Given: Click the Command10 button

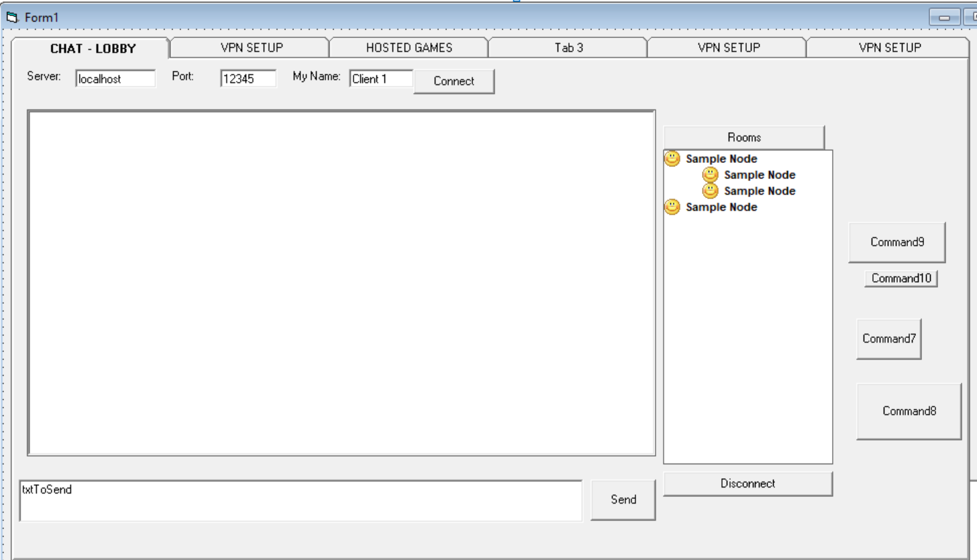Looking at the screenshot, I should (900, 278).
